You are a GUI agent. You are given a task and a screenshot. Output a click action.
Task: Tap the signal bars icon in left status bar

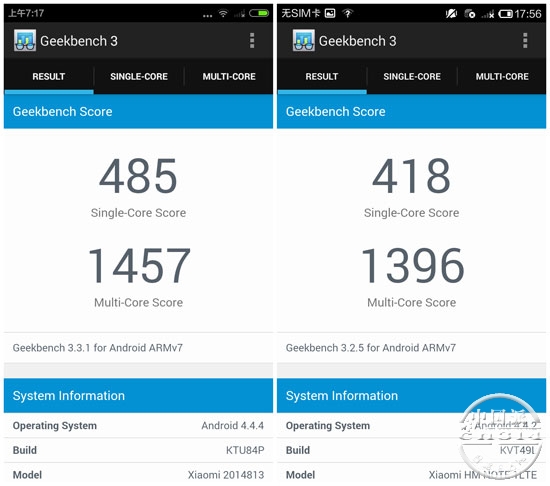click(240, 14)
